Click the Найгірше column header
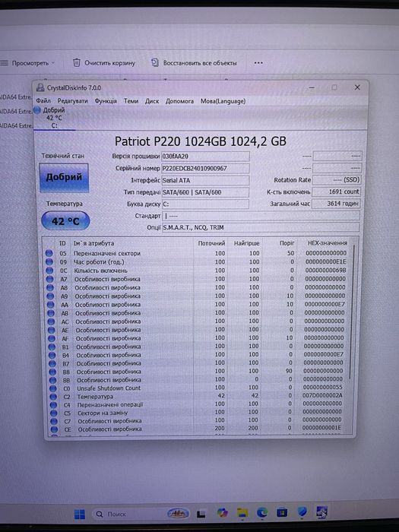Screen dimensions: 399x532 [247, 243]
